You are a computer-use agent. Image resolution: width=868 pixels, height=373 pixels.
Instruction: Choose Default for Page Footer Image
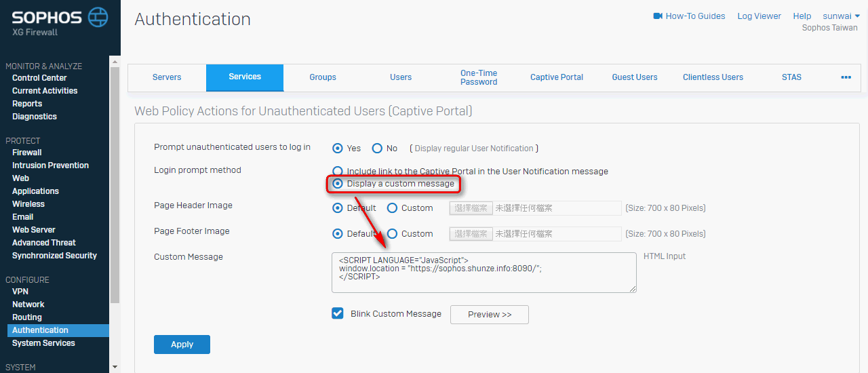[338, 234]
